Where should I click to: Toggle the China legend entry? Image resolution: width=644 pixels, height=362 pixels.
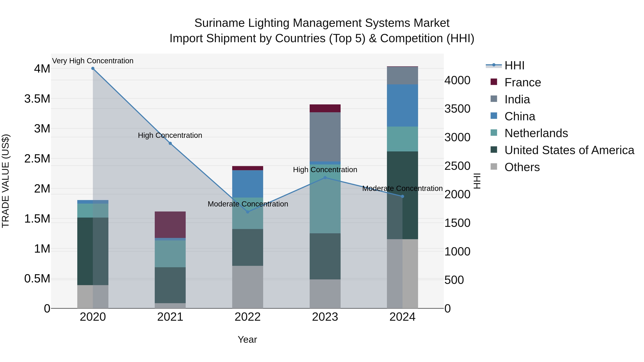513,116
